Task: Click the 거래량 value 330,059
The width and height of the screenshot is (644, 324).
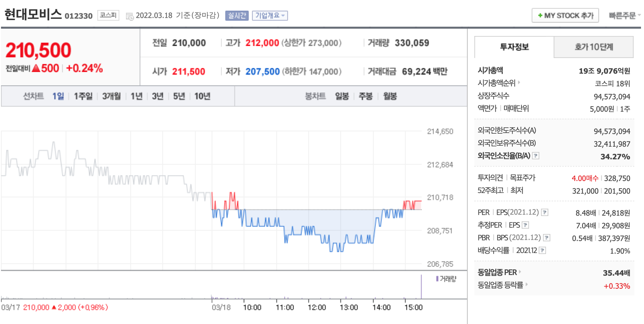Action: tap(412, 43)
